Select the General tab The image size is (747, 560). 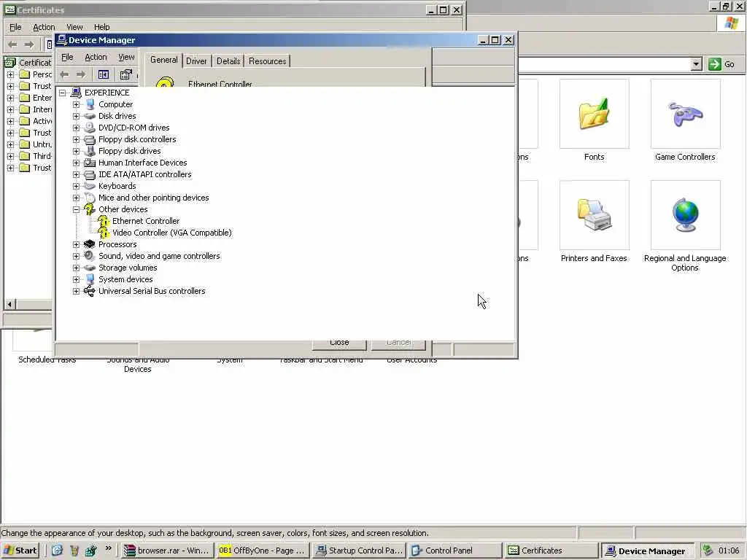pos(164,60)
